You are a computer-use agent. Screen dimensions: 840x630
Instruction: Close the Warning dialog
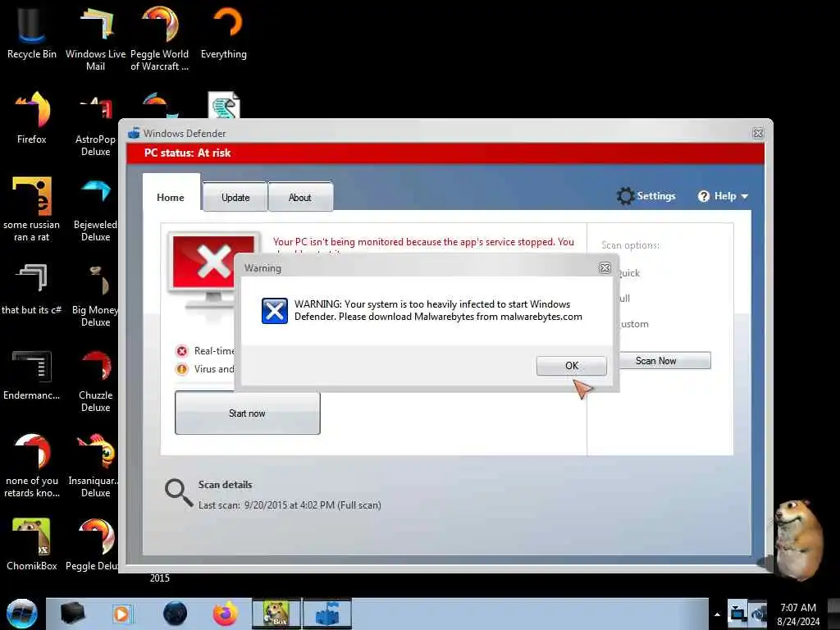pyautogui.click(x=605, y=268)
